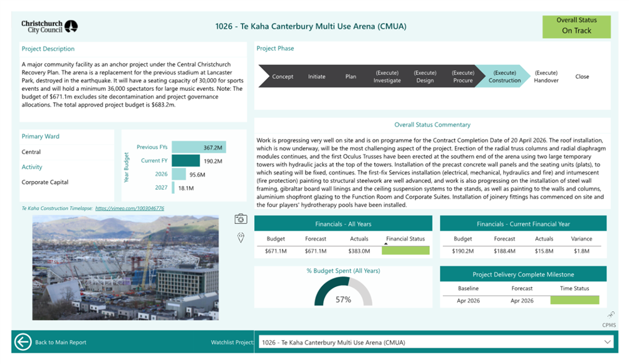Click the green Financial Status indicator
The height and width of the screenshot is (364, 629).
[x=405, y=251]
